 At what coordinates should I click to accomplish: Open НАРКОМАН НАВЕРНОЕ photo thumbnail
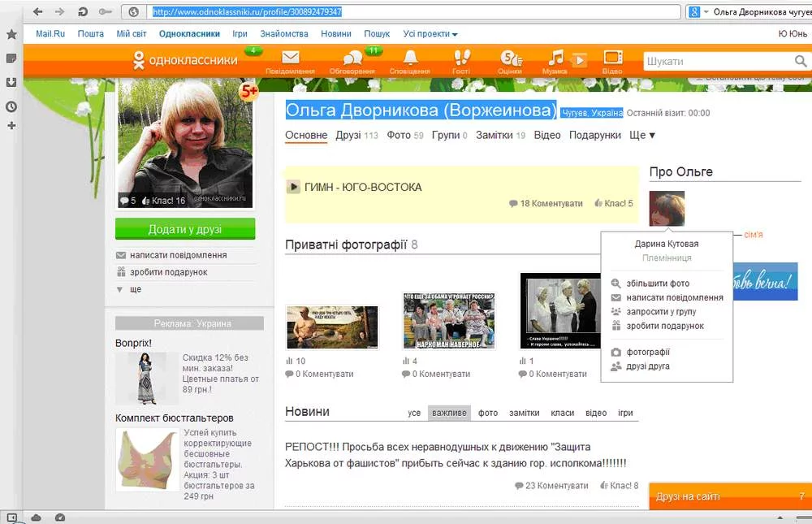click(x=449, y=321)
